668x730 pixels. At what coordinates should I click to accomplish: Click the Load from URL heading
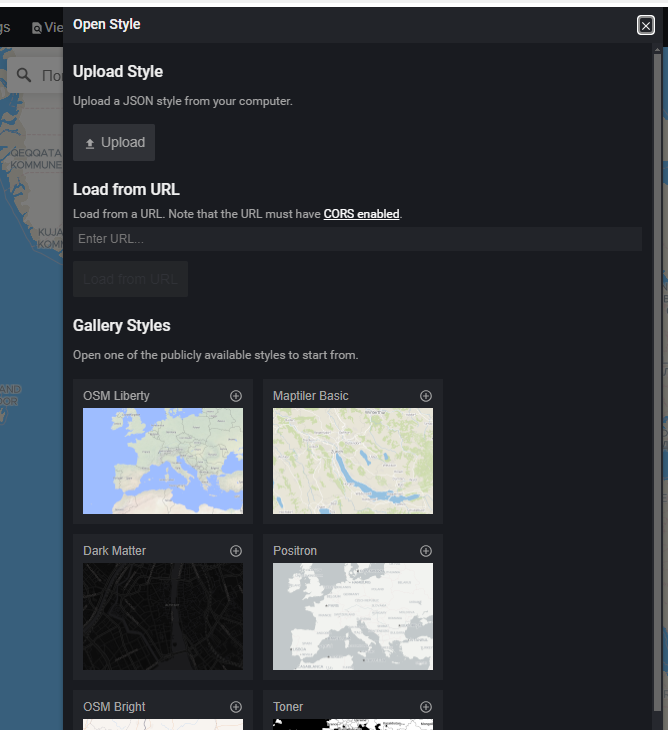126,189
